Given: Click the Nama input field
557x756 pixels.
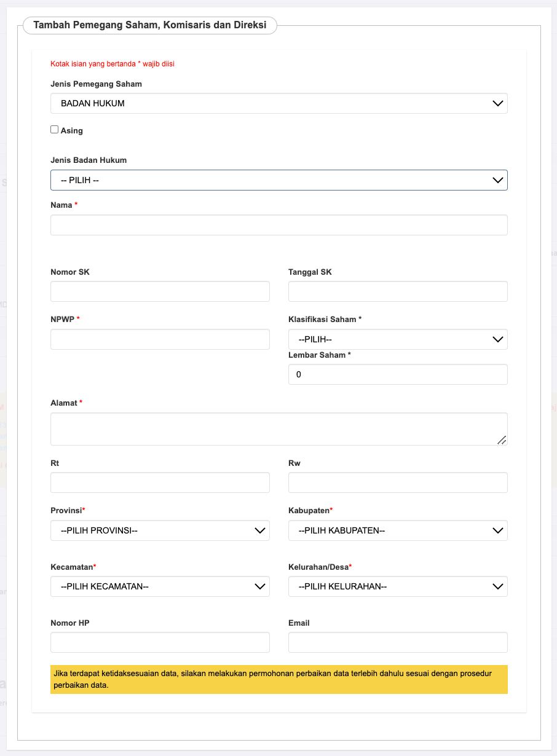Looking at the screenshot, I should (278, 225).
